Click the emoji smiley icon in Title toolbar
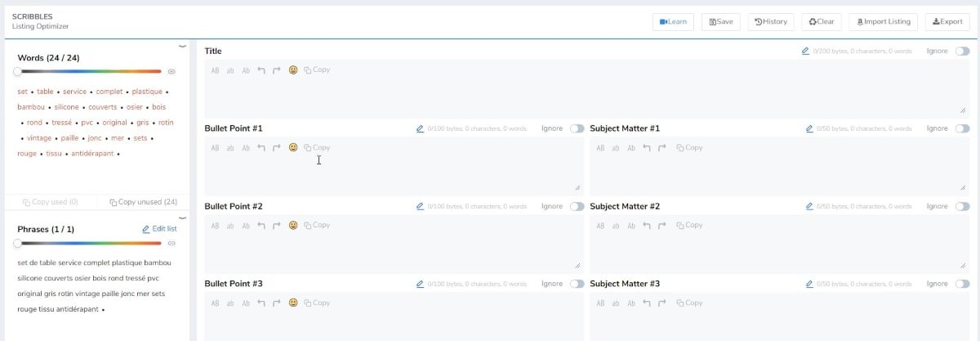Viewport: 980px width, 341px height. click(x=293, y=70)
